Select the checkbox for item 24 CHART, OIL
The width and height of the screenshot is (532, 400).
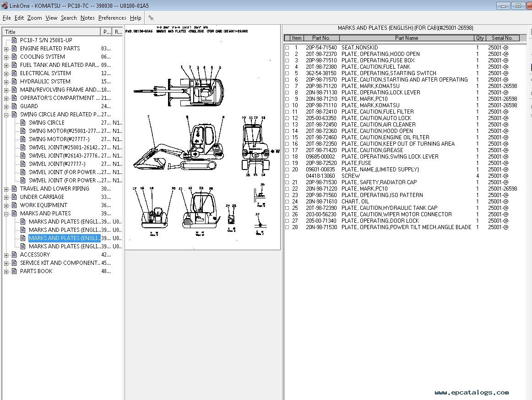click(x=287, y=202)
